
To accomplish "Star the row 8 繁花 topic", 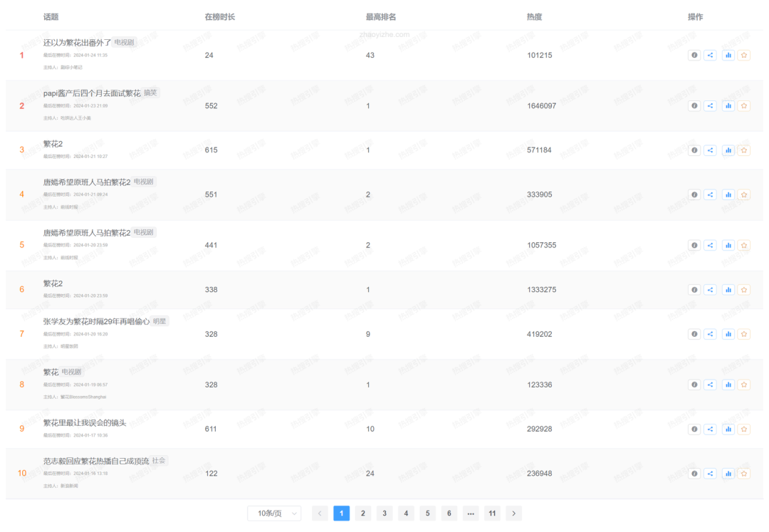I will (744, 385).
